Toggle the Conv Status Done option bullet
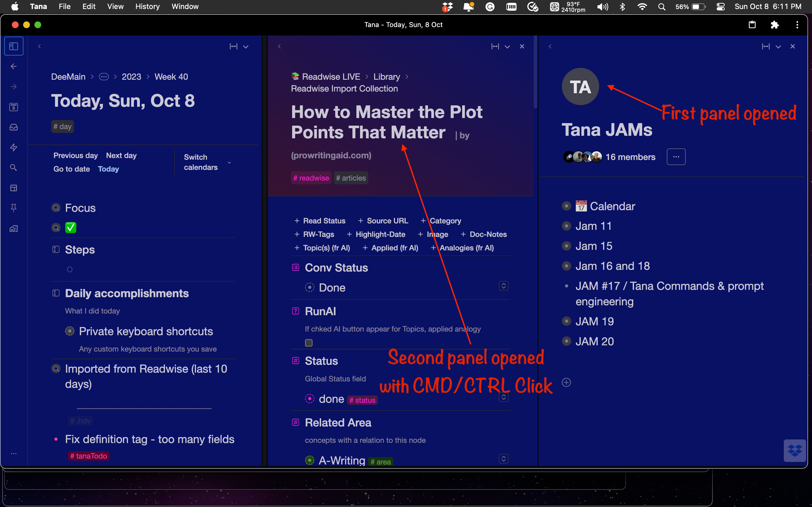812x507 pixels. pyautogui.click(x=309, y=287)
